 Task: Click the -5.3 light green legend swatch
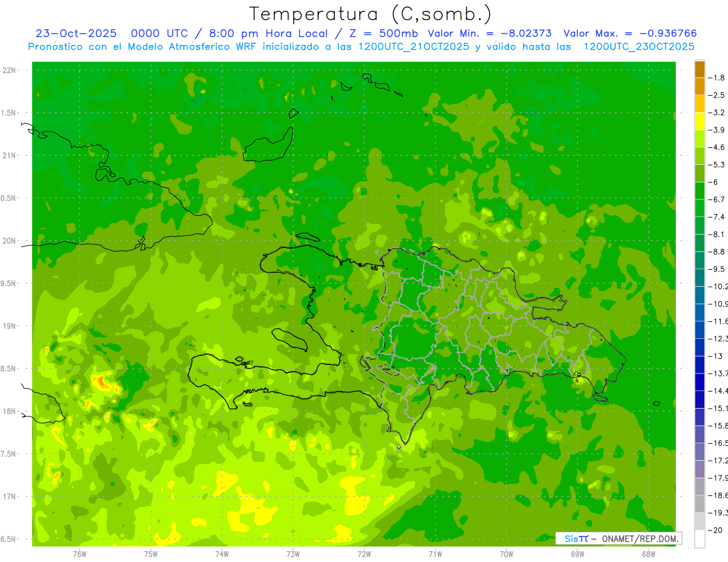(x=699, y=156)
